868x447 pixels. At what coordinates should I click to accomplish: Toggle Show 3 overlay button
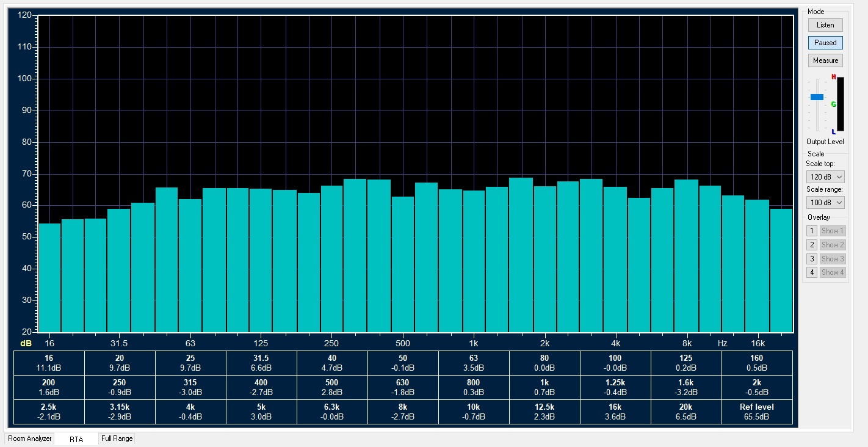coord(833,259)
